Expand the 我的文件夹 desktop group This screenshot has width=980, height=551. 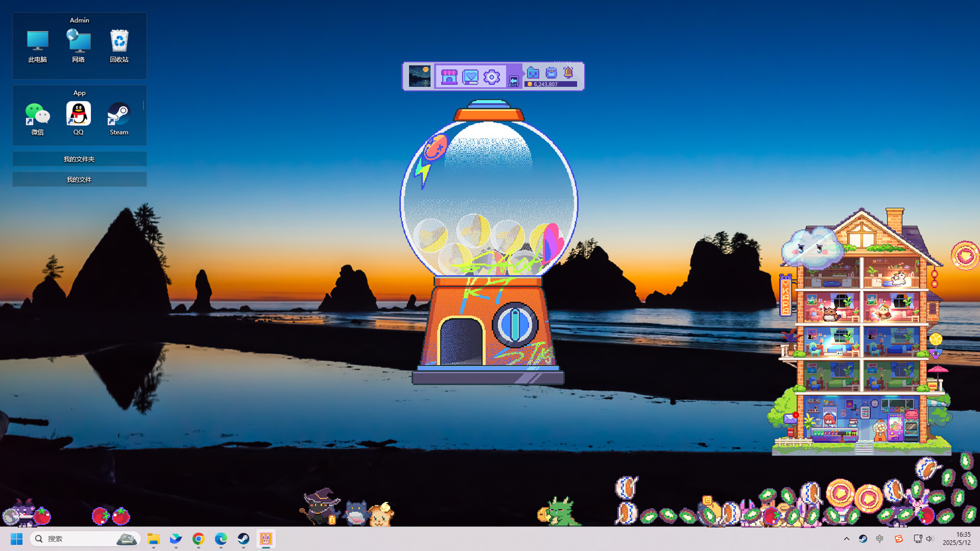(79, 159)
